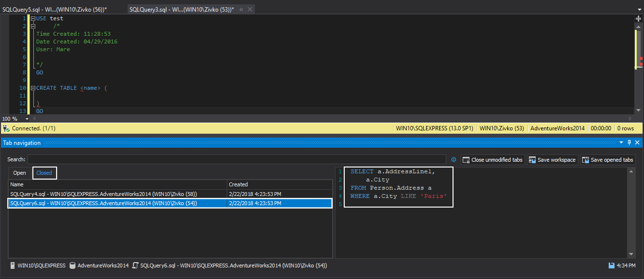
Task: Click the editor split-pane handle icon
Action: [638, 18]
